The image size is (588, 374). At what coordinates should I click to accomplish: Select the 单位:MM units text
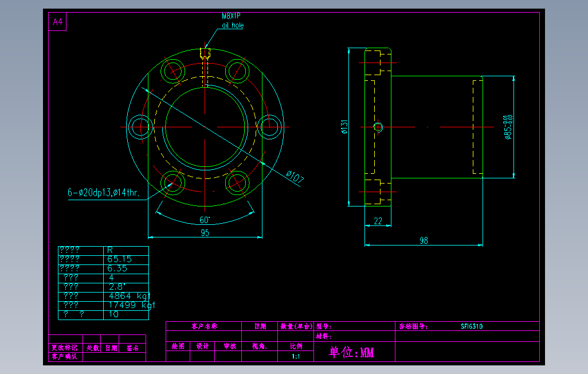[x=351, y=352]
